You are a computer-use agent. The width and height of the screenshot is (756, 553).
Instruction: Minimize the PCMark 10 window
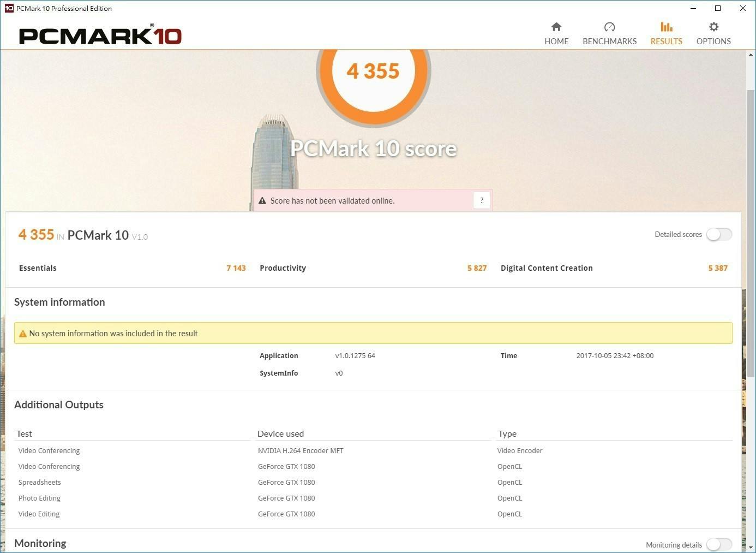click(x=693, y=8)
